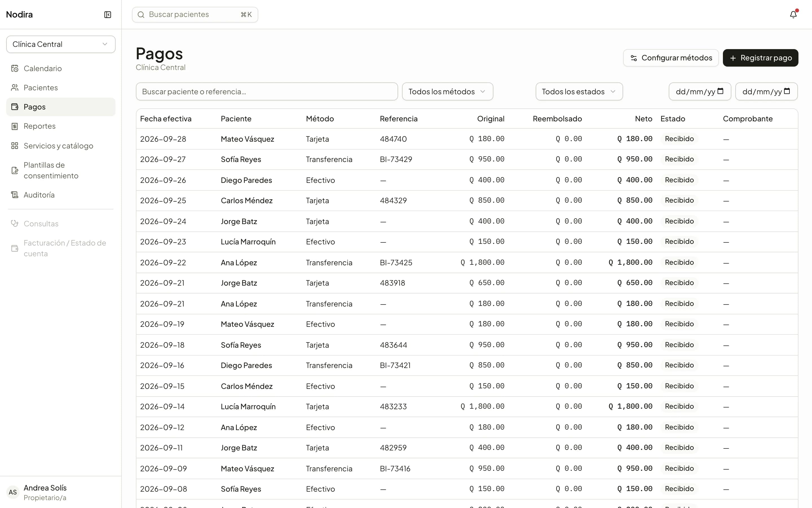The width and height of the screenshot is (812, 508).
Task: Click the Referencia column header
Action: 399,119
